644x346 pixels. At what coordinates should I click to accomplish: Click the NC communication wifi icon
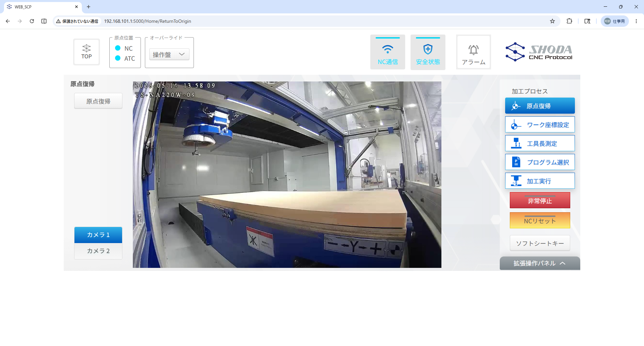(x=388, y=50)
